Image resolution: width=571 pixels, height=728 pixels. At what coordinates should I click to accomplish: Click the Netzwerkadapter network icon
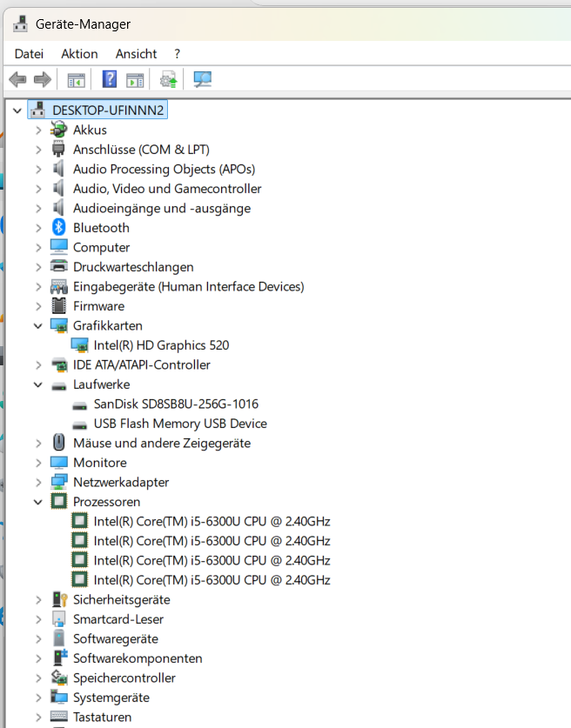click(59, 482)
